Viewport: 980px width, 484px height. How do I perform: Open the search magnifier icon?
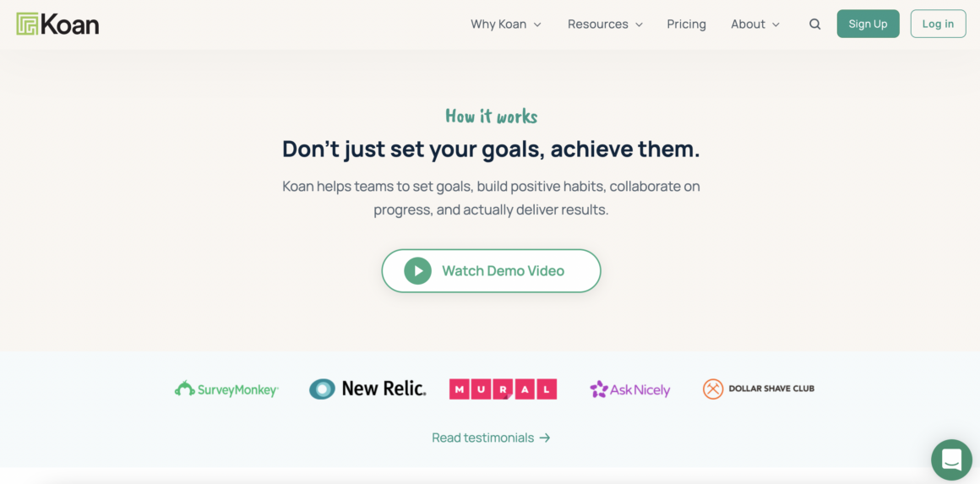tap(815, 24)
